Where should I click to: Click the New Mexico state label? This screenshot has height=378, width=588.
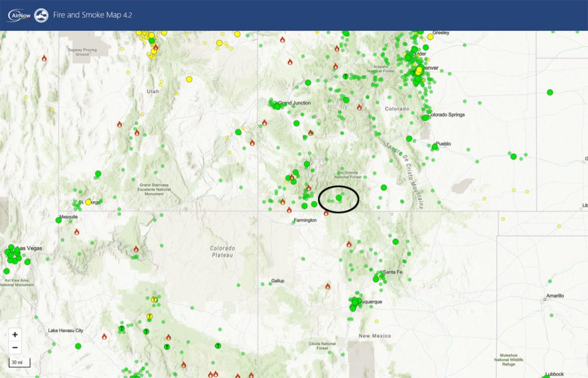374,336
